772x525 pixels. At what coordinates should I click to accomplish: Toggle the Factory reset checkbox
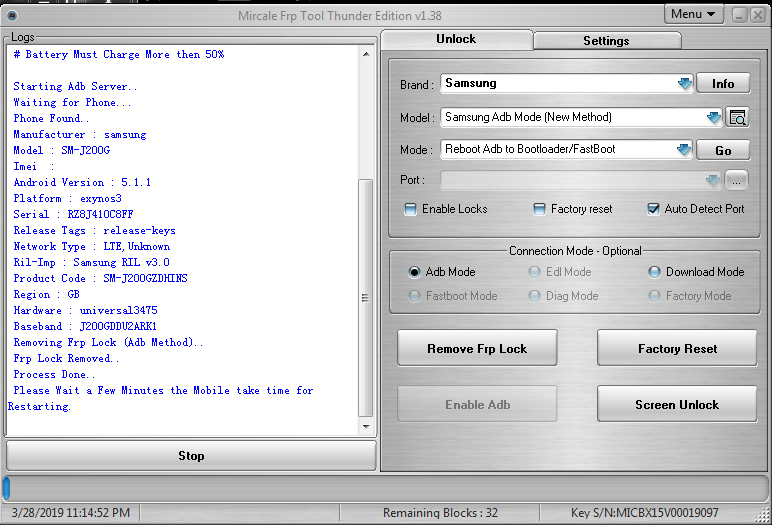[x=539, y=209]
